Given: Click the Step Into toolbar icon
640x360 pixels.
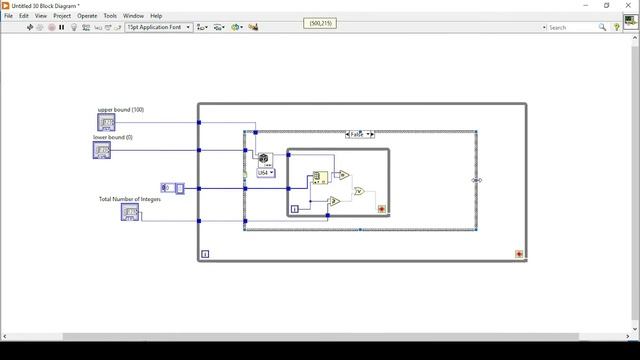Looking at the screenshot, I should (98, 27).
